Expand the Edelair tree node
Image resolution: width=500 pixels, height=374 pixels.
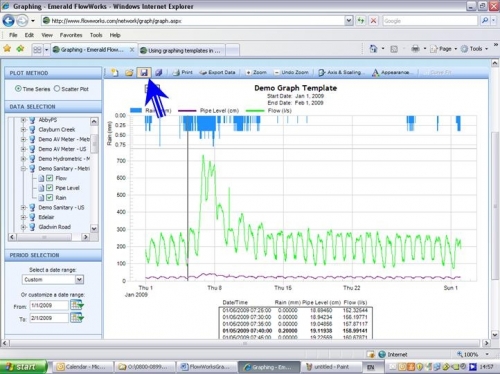[x=23, y=217]
